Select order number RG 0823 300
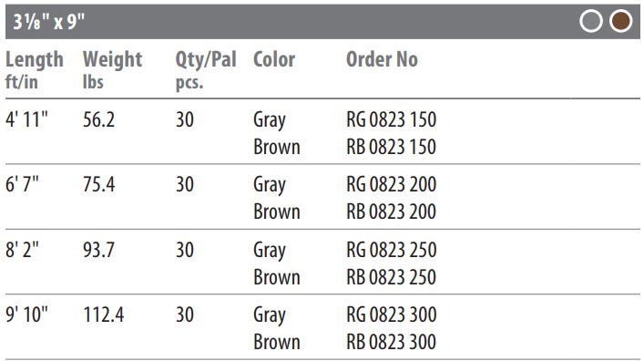Viewport: 644px width, 361px height. click(x=392, y=315)
